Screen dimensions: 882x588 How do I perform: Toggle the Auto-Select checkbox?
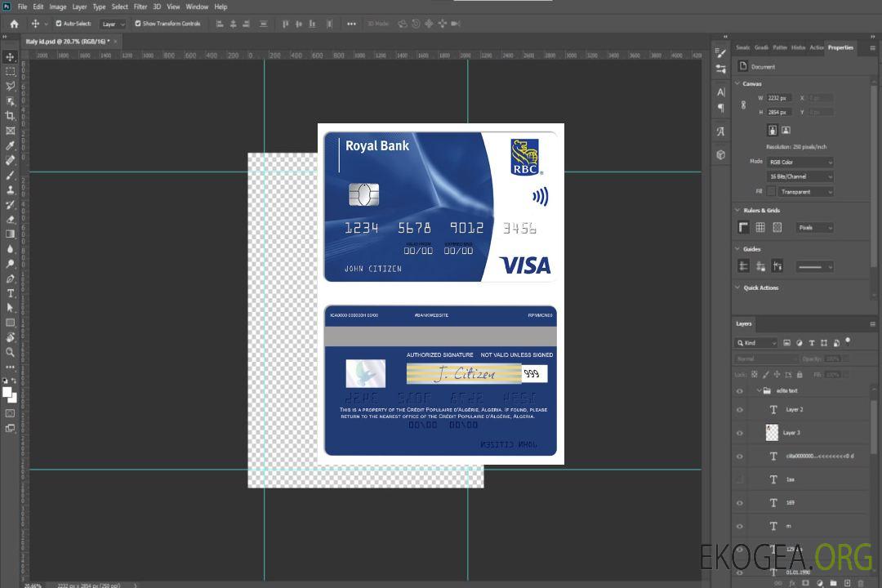[59, 24]
